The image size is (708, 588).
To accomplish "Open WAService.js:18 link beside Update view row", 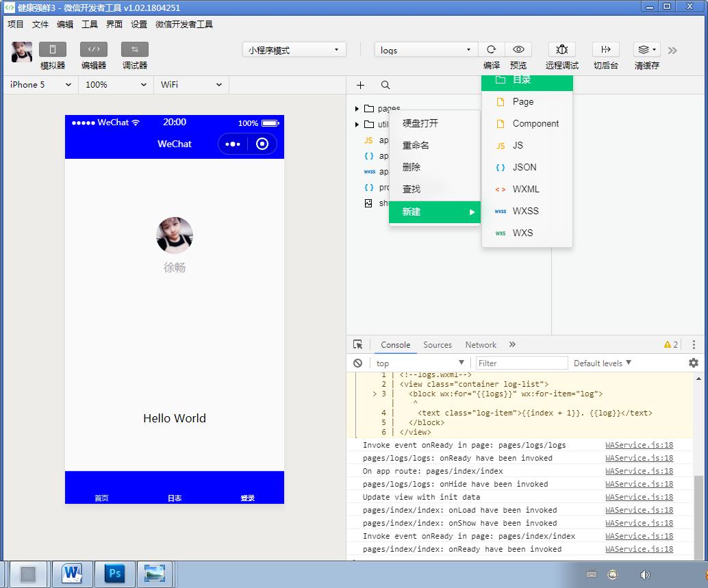I will [x=639, y=497].
